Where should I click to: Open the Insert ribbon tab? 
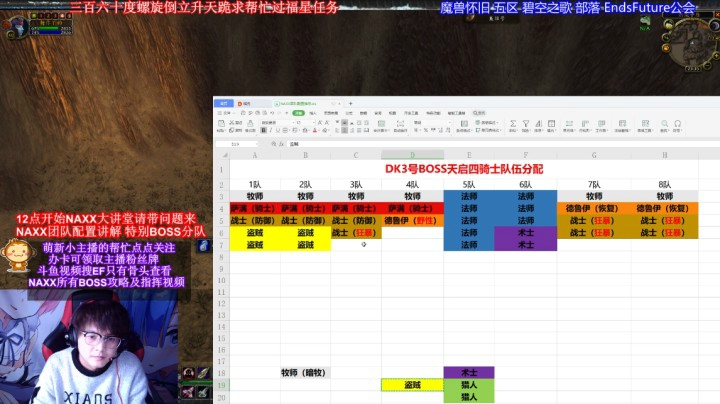pyautogui.click(x=313, y=113)
